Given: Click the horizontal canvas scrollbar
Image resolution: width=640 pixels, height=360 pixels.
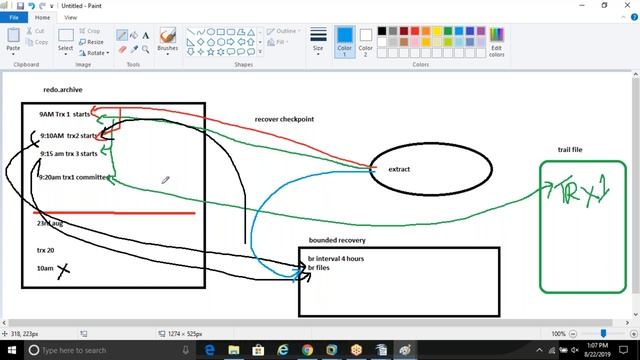Looking at the screenshot, I should [310, 322].
